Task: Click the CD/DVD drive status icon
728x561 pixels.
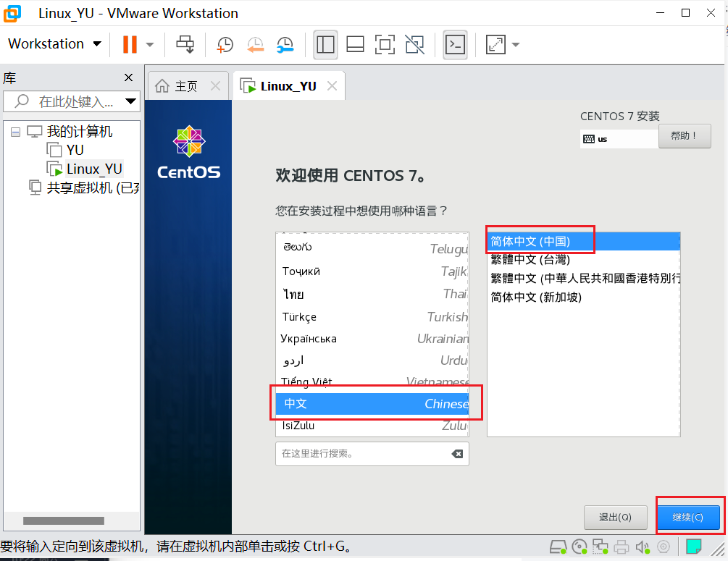Action: coord(580,547)
